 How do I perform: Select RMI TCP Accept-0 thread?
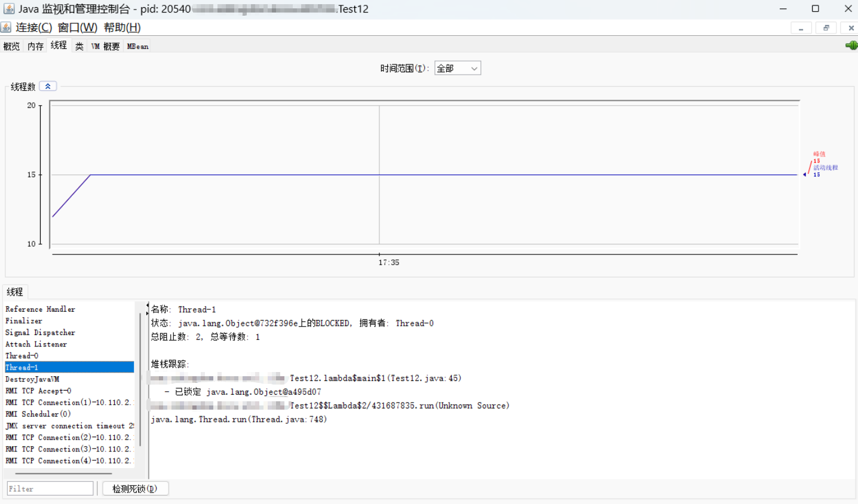tap(69, 391)
